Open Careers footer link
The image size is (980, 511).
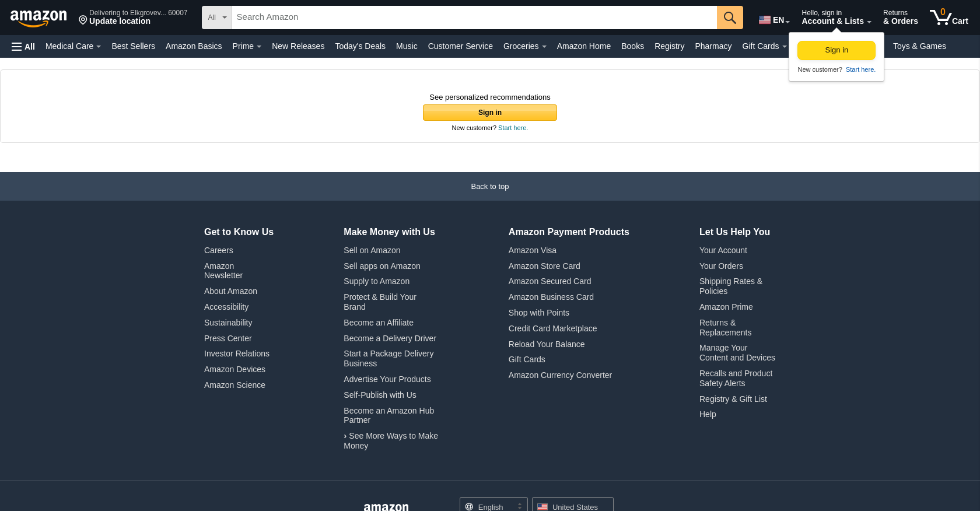click(x=219, y=250)
